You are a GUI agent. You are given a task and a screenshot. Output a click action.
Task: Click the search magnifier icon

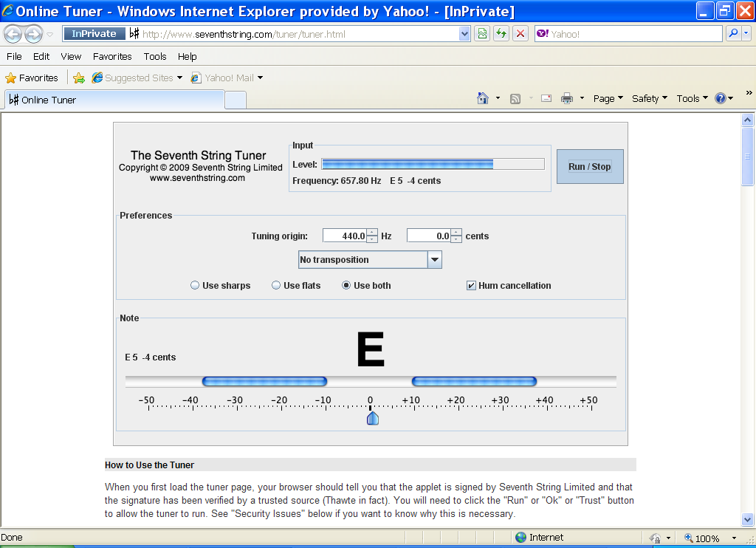click(733, 33)
